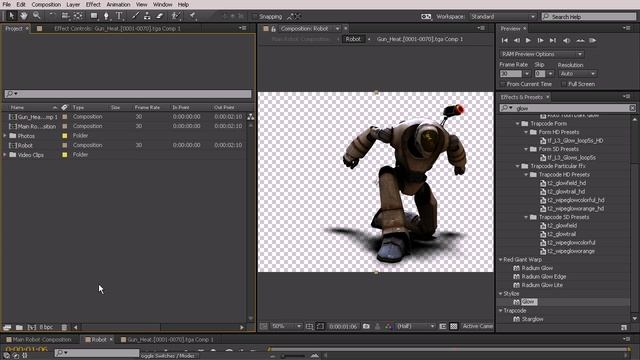
Task: Expand the Photos folder
Action: click(5, 136)
